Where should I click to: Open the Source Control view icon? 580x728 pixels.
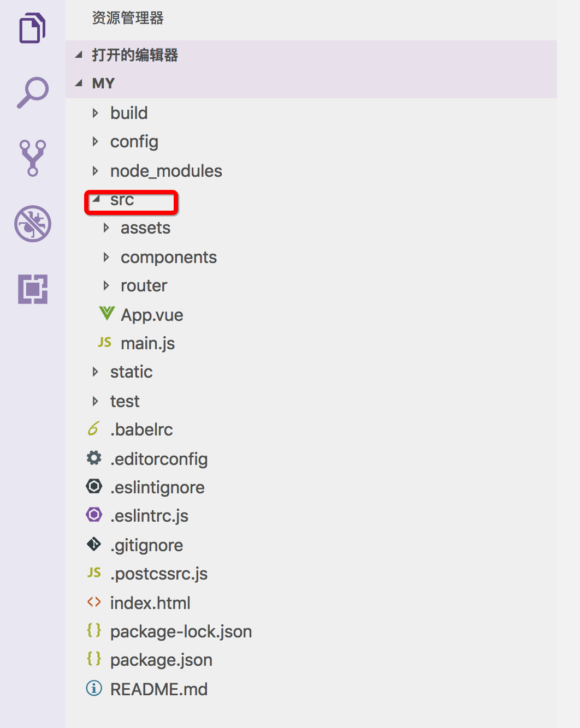33,158
